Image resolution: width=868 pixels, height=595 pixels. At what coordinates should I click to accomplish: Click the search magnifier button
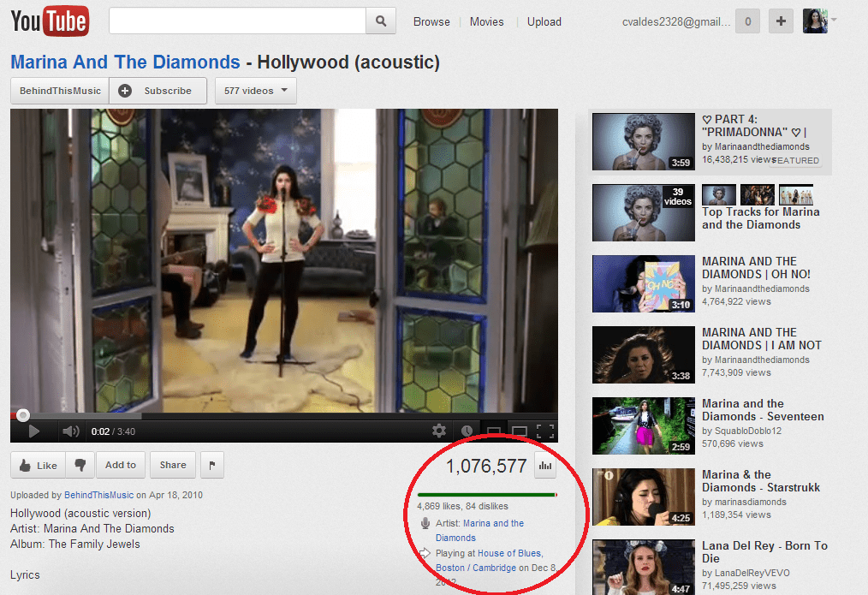(x=381, y=21)
